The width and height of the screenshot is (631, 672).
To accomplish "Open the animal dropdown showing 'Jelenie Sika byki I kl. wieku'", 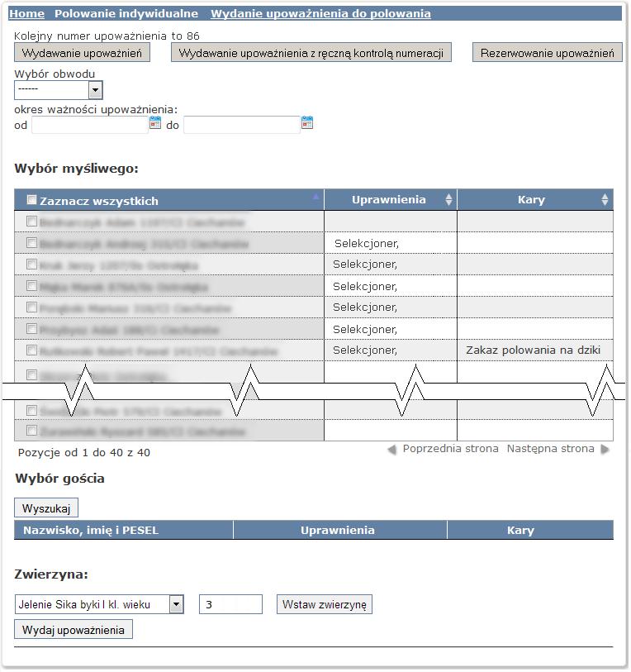I will click(x=99, y=604).
